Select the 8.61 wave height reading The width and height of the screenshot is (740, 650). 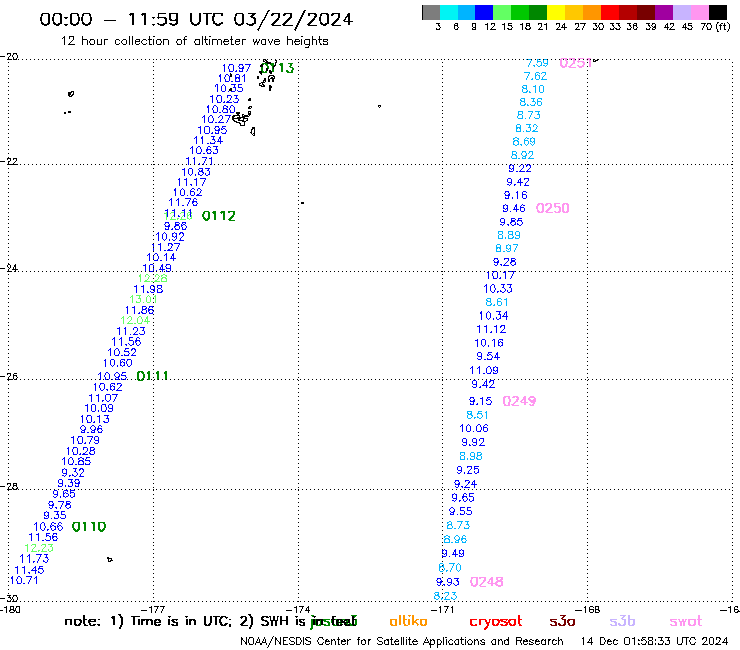pos(496,302)
